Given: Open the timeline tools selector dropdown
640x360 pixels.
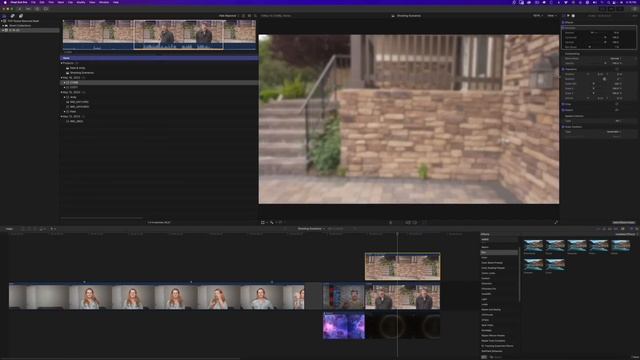Looking at the screenshot, I should (53, 229).
